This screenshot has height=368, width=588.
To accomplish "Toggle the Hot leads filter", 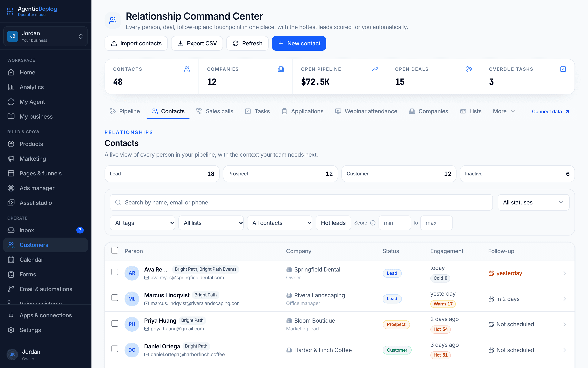I will point(333,223).
